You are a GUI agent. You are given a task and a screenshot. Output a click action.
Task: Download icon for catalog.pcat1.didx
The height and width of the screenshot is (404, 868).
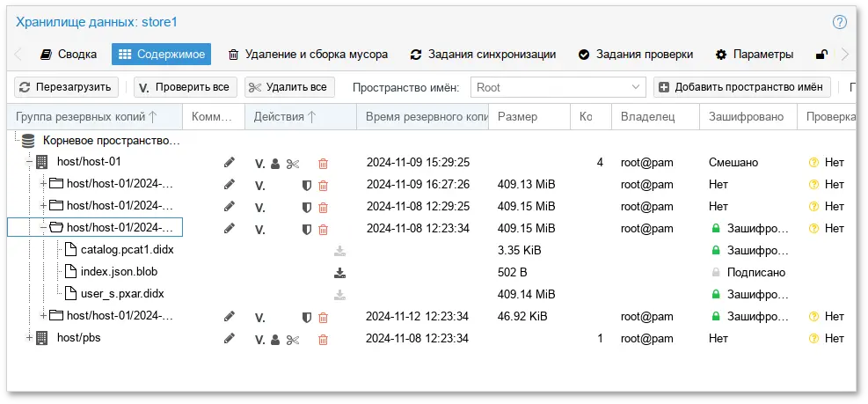(339, 251)
